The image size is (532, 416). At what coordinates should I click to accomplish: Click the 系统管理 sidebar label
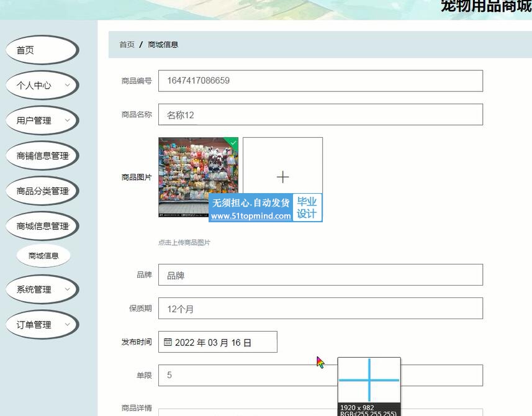pyautogui.click(x=34, y=289)
